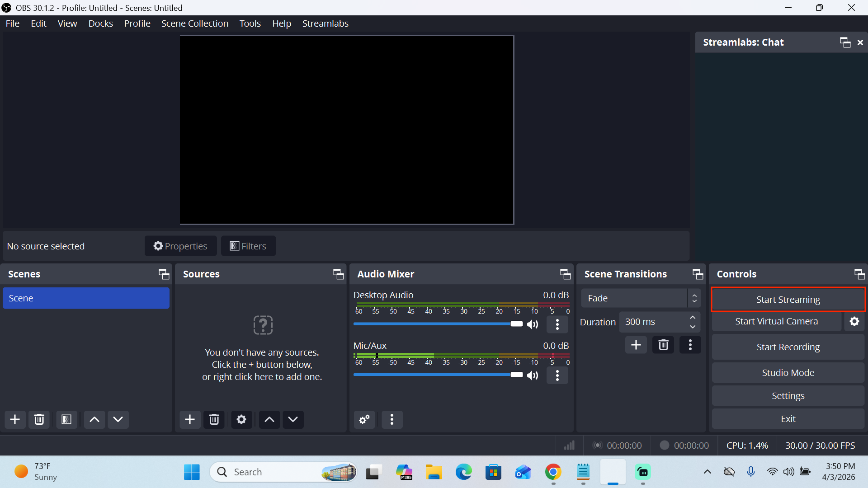Viewport: 868px width, 488px height.
Task: Open the Tools menu
Action: (x=250, y=23)
